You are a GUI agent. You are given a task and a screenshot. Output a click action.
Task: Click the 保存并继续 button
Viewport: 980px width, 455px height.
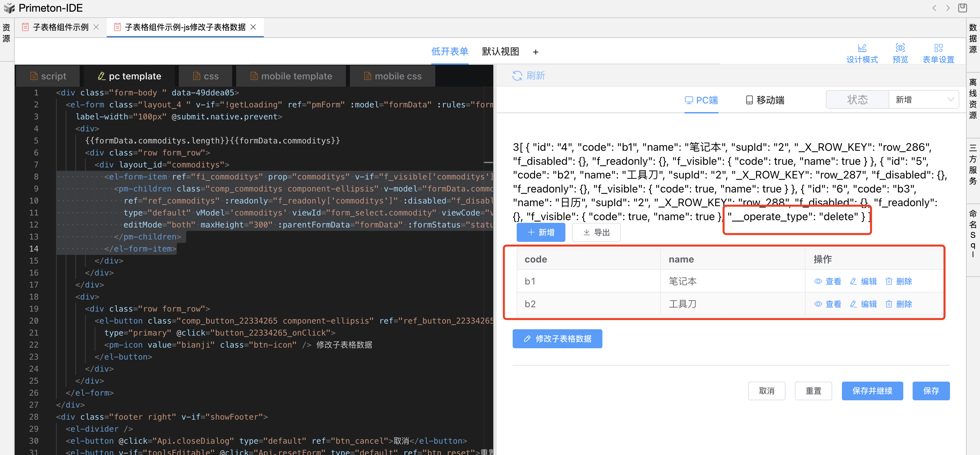(872, 391)
